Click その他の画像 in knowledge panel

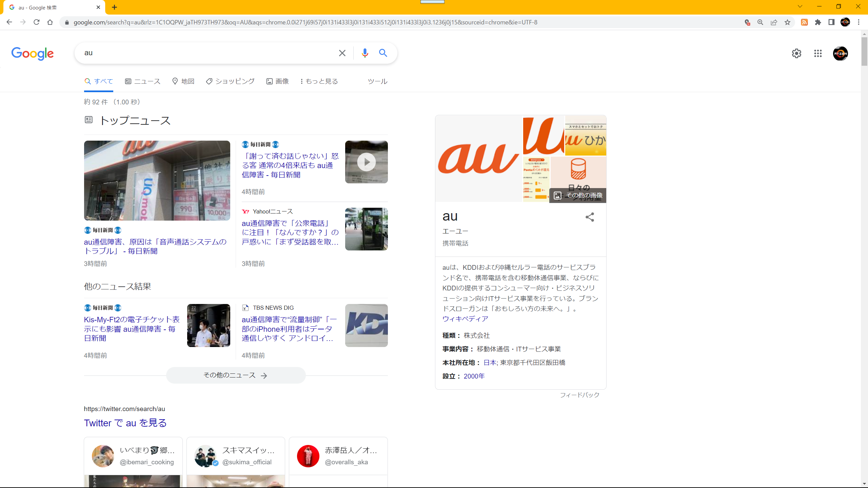(578, 195)
